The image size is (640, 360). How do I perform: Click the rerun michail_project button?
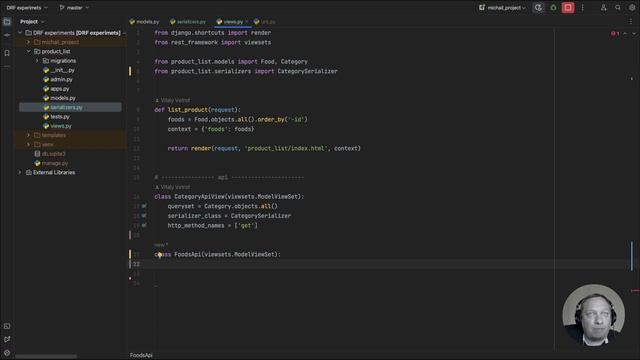[538, 7]
